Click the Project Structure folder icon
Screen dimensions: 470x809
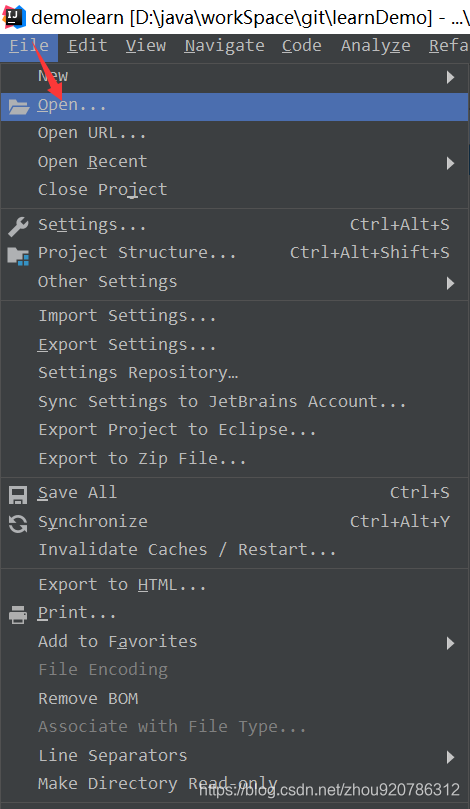tap(19, 255)
